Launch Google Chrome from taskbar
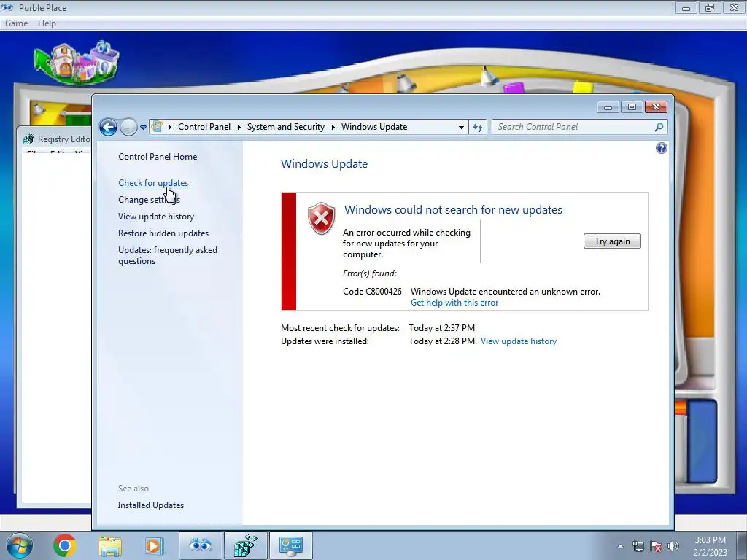This screenshot has height=560, width=747. coord(65,545)
